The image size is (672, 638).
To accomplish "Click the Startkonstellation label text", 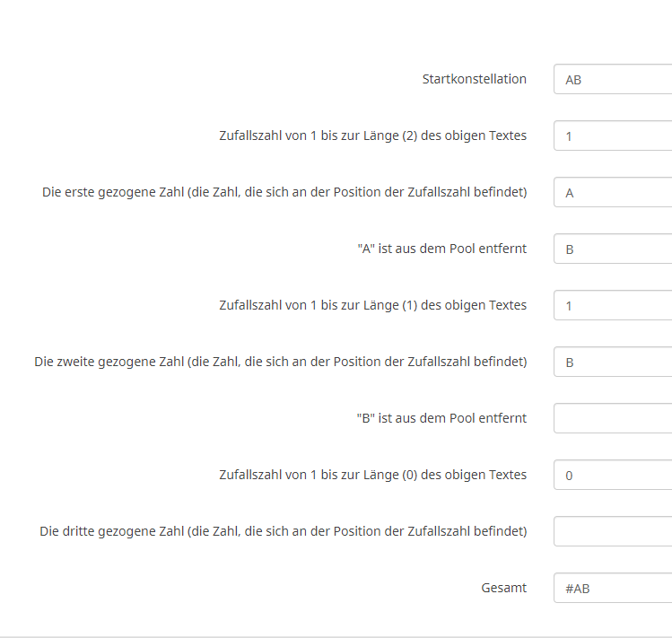I will coord(474,79).
